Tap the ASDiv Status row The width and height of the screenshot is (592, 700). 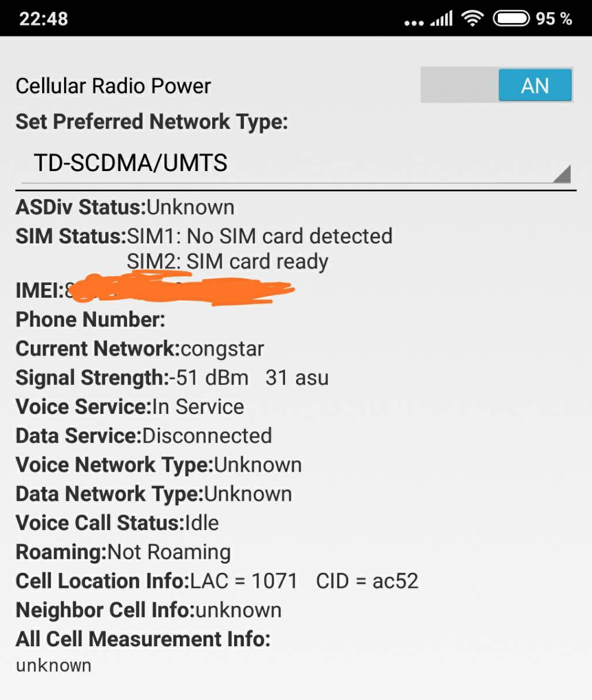[125, 207]
